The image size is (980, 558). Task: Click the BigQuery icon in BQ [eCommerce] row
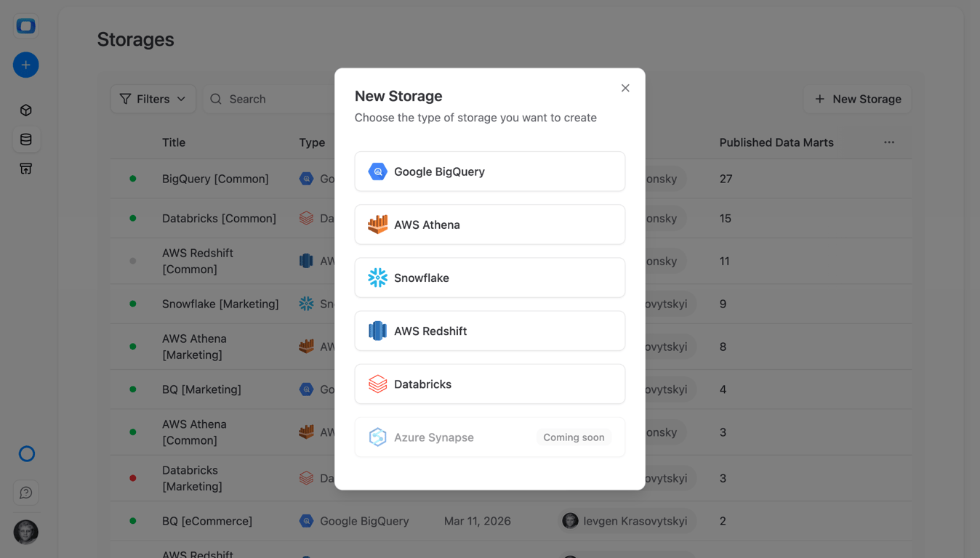307,521
